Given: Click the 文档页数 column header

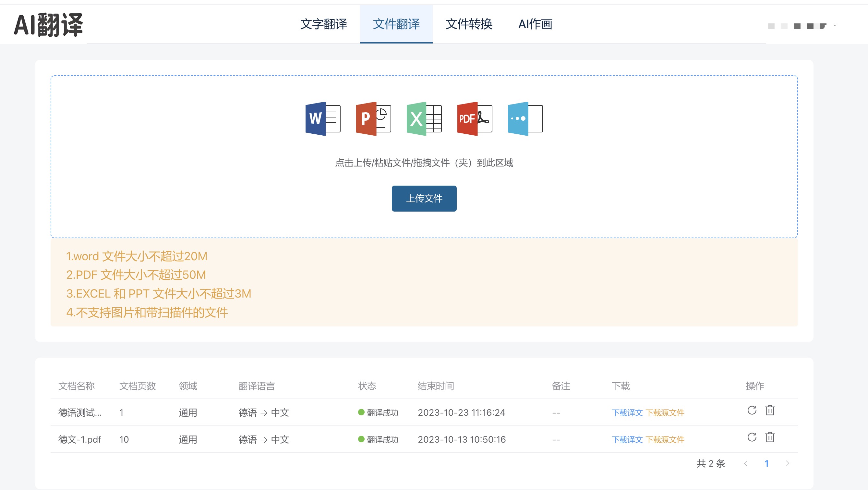Looking at the screenshot, I should pyautogui.click(x=138, y=386).
